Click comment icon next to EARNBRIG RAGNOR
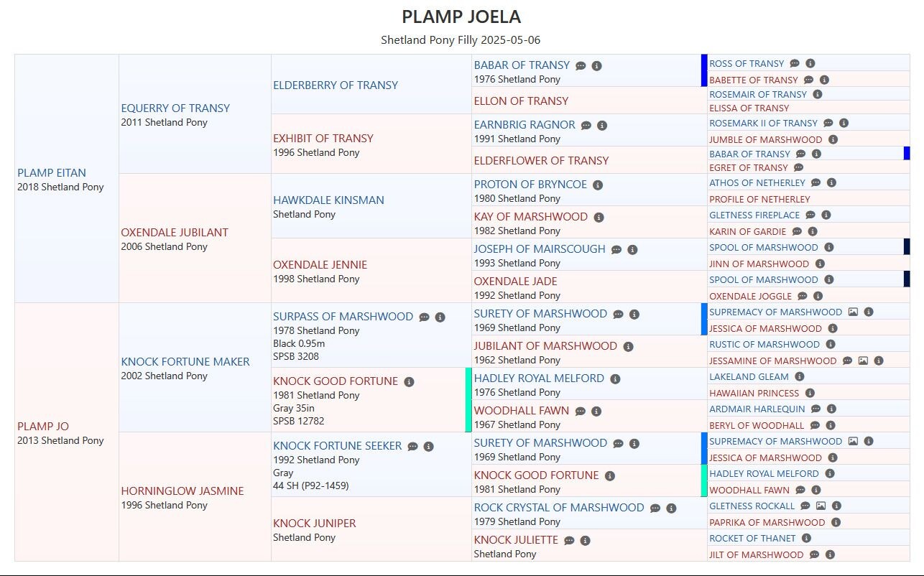This screenshot has width=924, height=576. (586, 125)
